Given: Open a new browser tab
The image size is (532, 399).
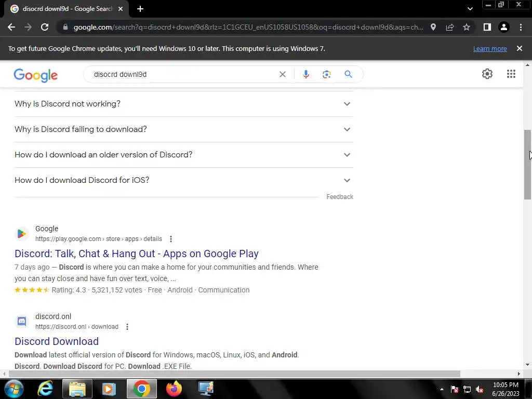Looking at the screenshot, I should pos(140,9).
